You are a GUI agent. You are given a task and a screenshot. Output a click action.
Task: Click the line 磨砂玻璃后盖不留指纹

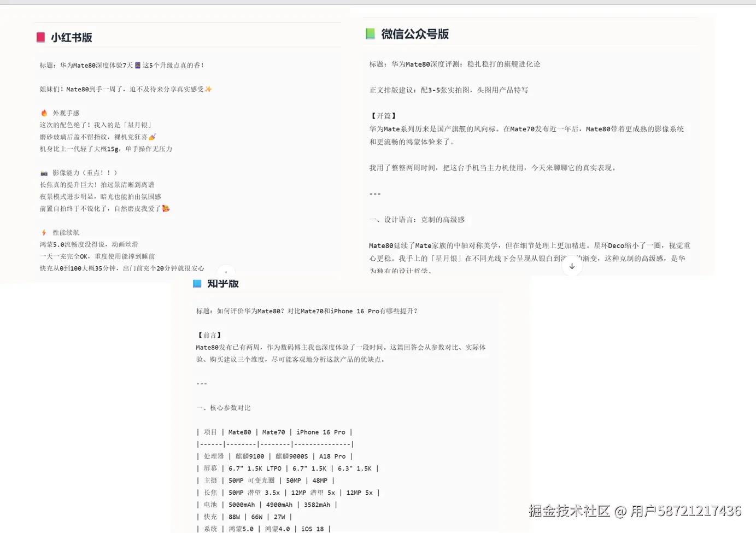[x=98, y=137]
